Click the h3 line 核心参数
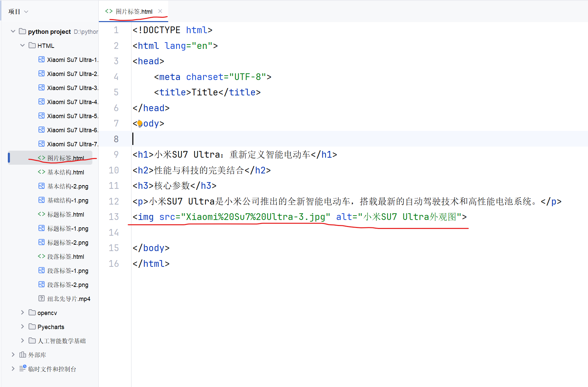 coord(175,186)
